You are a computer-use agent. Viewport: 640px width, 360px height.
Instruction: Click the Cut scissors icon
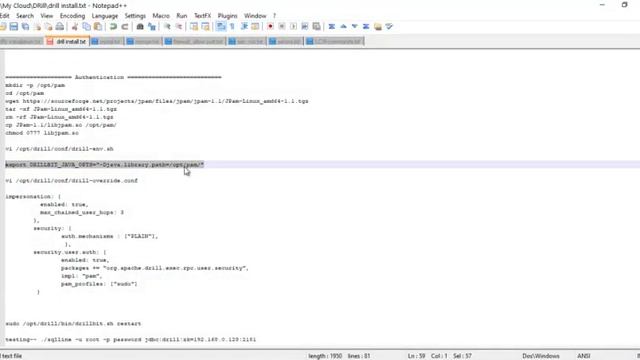[75, 27]
